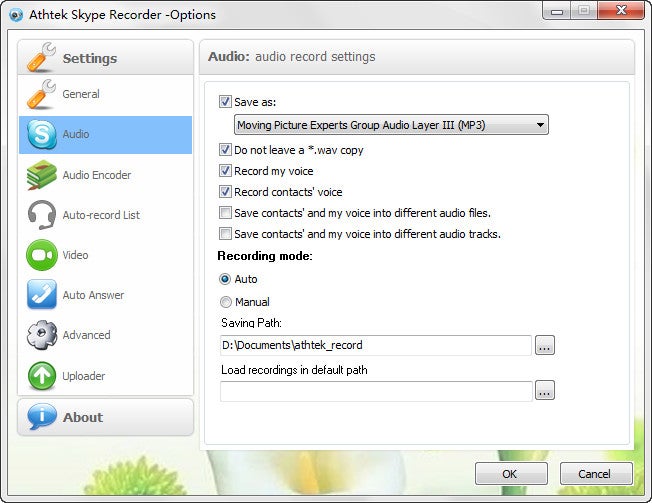This screenshot has width=652, height=503.
Task: Click the General wrench icon
Action: pyautogui.click(x=41, y=94)
